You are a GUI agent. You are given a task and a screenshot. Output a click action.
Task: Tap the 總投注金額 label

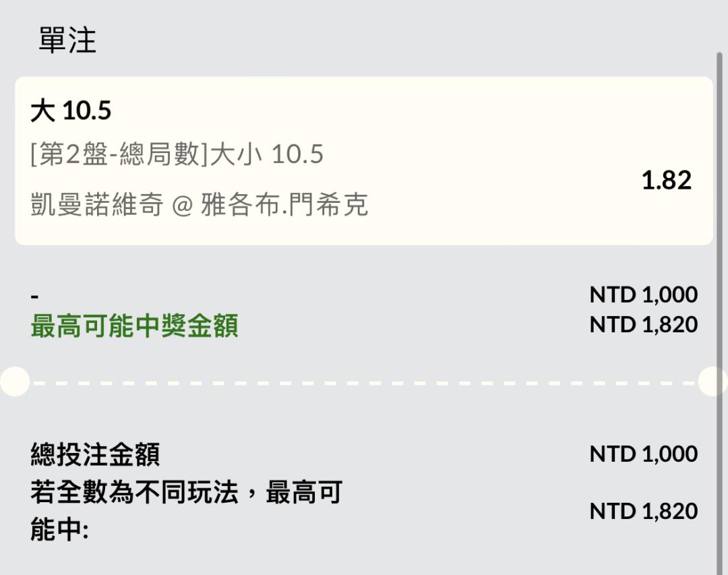pyautogui.click(x=96, y=454)
